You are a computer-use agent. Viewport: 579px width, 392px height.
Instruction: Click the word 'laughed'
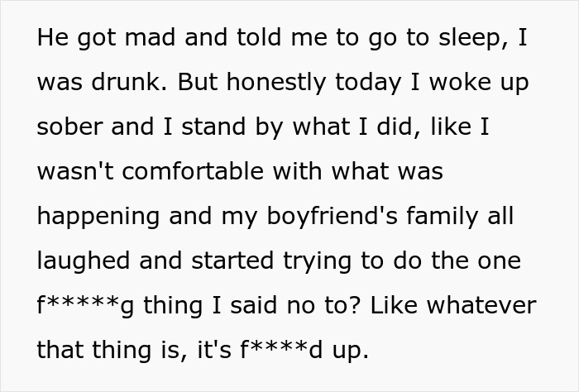[84, 261]
